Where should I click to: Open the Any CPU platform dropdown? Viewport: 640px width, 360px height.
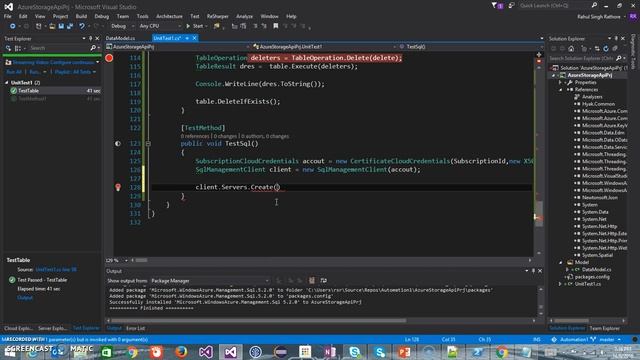point(160,26)
